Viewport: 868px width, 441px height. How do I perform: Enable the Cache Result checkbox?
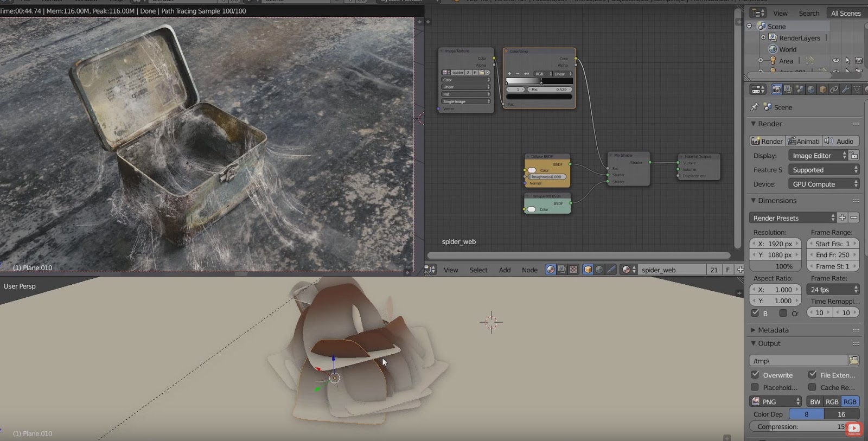812,387
